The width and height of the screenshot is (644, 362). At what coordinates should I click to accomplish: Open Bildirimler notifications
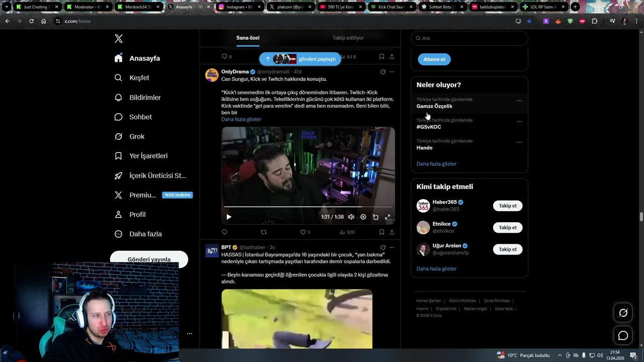[137, 98]
